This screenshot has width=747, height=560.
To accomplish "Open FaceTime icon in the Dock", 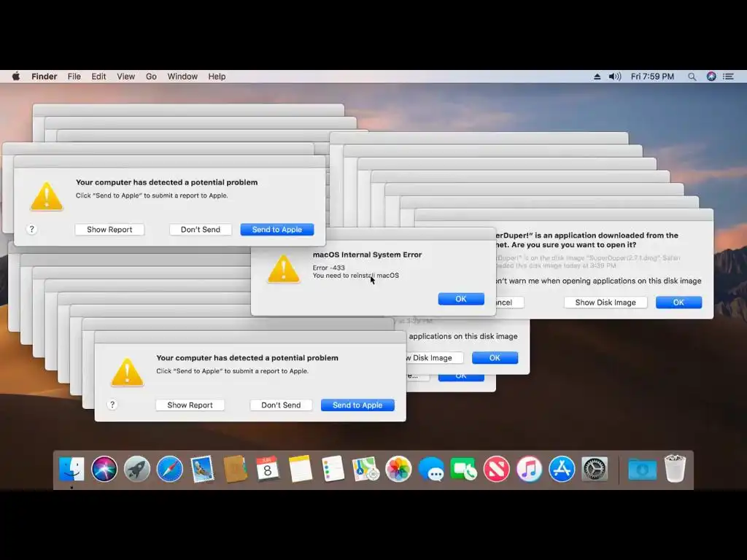I will pyautogui.click(x=463, y=469).
